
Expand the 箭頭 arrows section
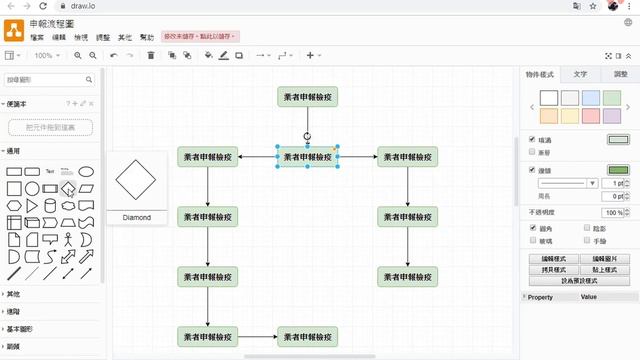point(12,347)
